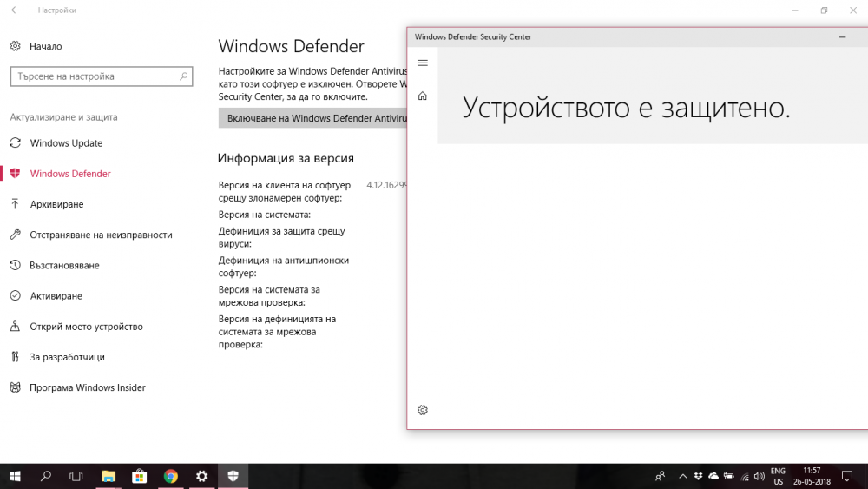This screenshot has height=489, width=868.
Task: Open Task View on taskbar
Action: coord(76,476)
